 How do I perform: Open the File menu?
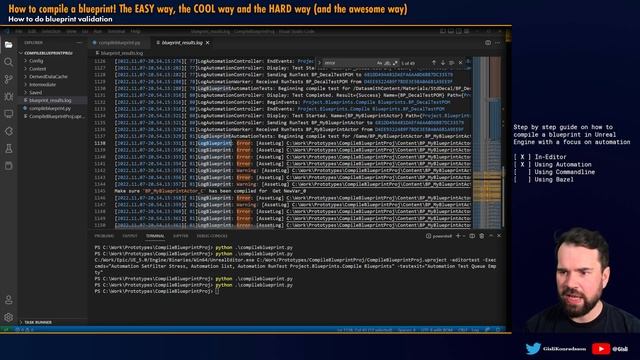[19, 31]
